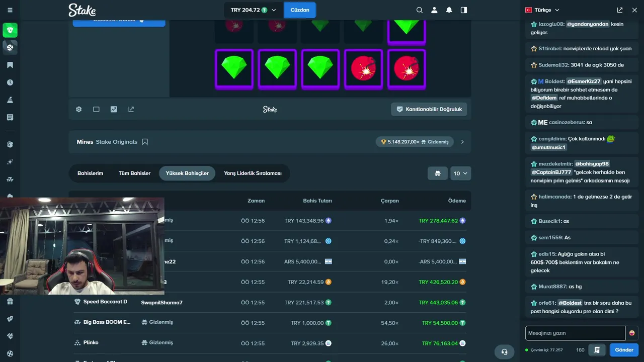Click the Cüzdan wallet button
This screenshot has width=644, height=362.
[300, 10]
